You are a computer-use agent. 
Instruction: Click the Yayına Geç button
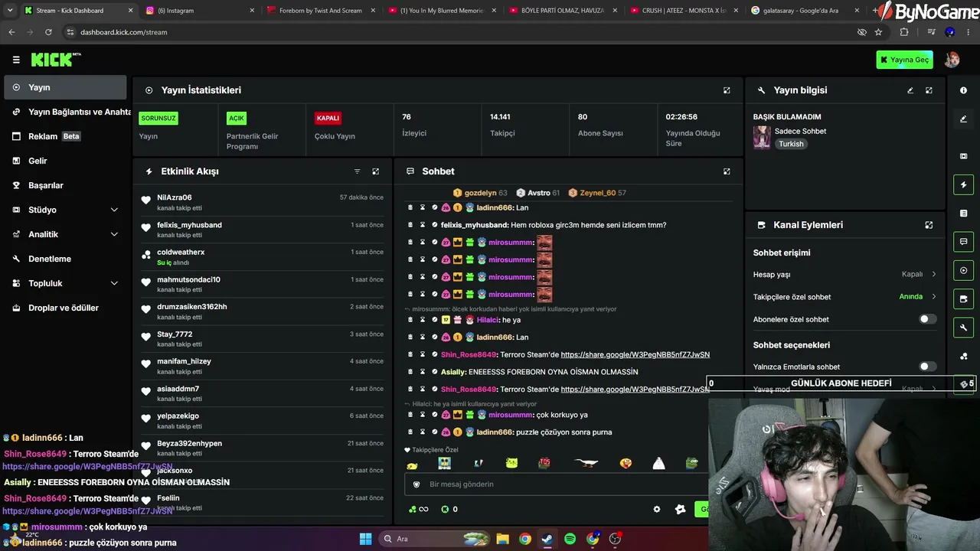pos(904,60)
